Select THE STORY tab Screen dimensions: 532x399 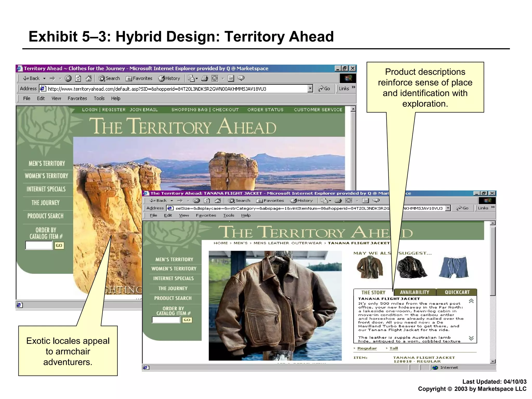(x=373, y=292)
